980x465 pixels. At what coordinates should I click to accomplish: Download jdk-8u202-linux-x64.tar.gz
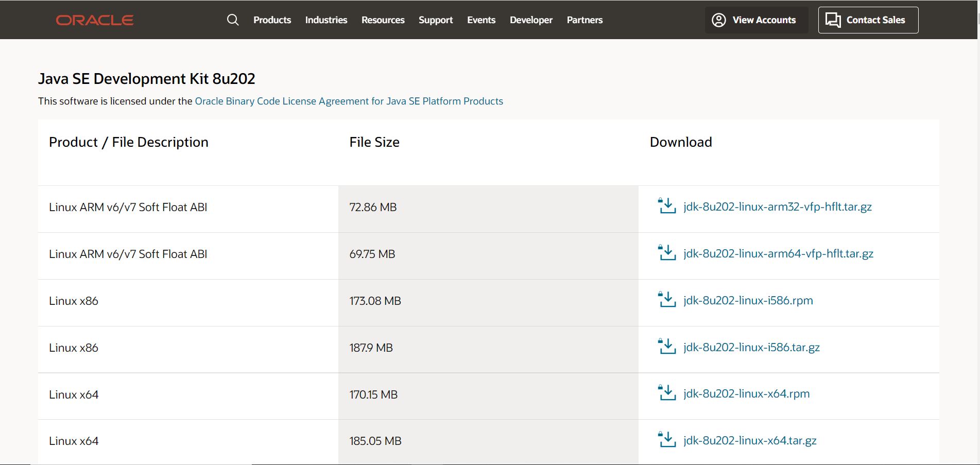tap(750, 440)
